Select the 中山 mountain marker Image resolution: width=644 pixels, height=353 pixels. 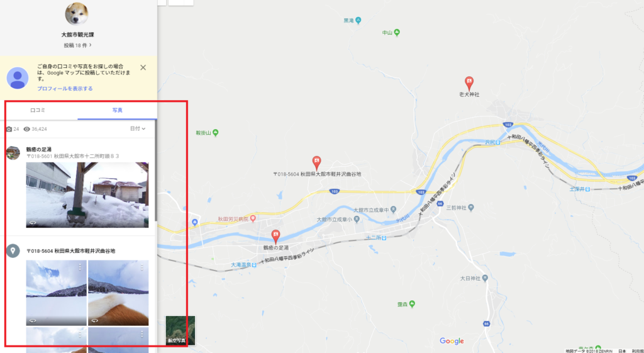click(x=397, y=33)
